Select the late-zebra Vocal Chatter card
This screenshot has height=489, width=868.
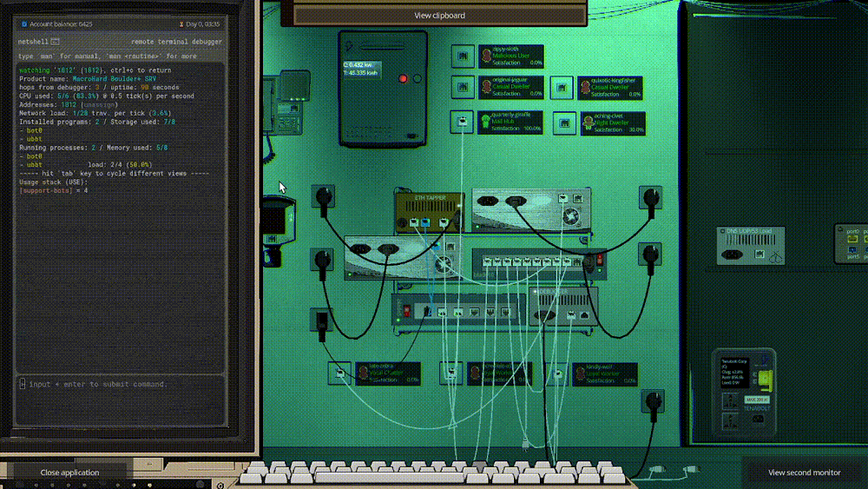(x=388, y=373)
